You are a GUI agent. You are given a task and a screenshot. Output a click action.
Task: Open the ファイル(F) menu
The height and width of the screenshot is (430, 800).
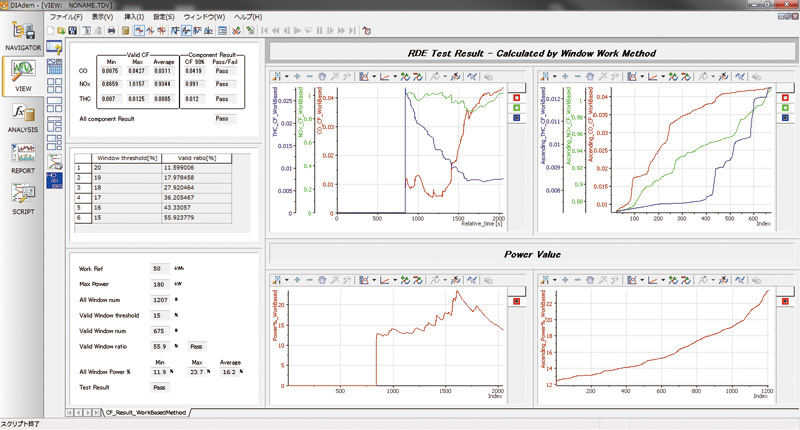click(67, 17)
